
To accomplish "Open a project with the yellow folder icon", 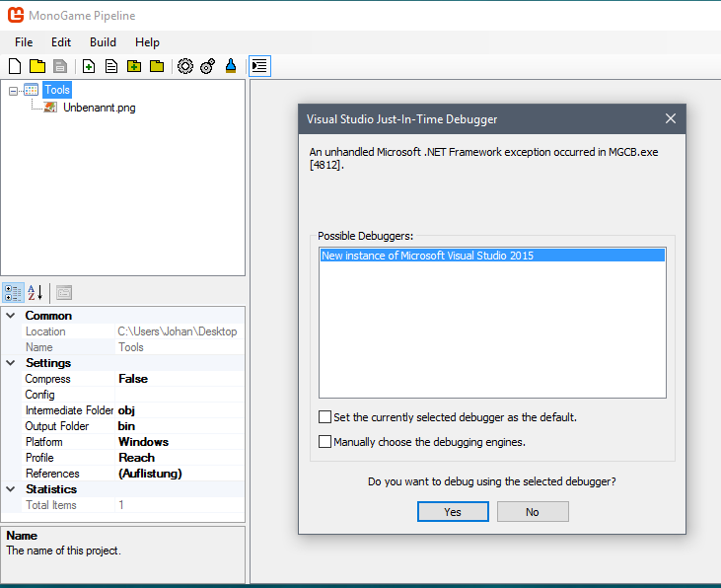I will [37, 66].
